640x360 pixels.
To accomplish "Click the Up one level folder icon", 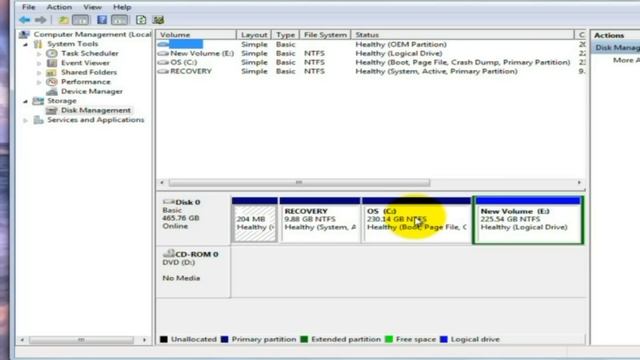I will click(63, 20).
